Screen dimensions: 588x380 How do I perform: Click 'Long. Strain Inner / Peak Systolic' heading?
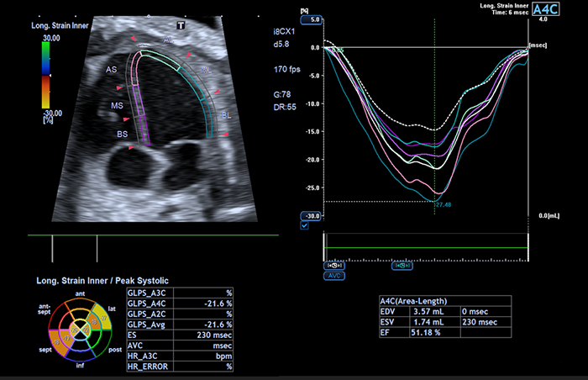click(x=102, y=281)
